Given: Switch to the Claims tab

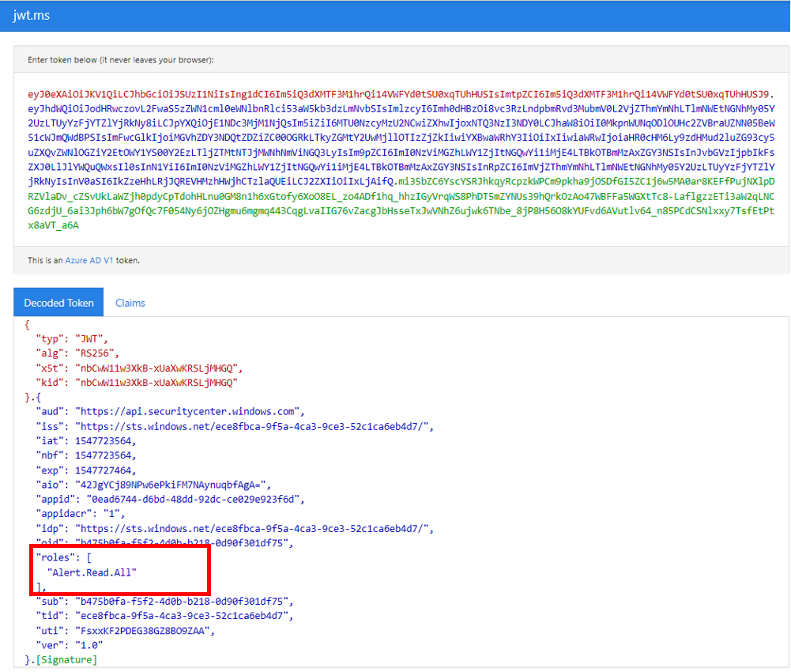Looking at the screenshot, I should tap(130, 303).
